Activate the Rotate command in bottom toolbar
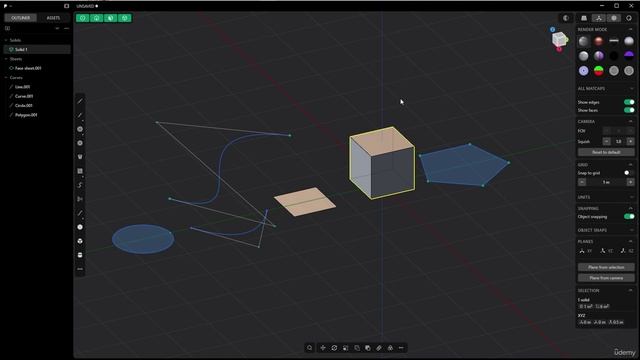640x360 pixels. pos(334,348)
